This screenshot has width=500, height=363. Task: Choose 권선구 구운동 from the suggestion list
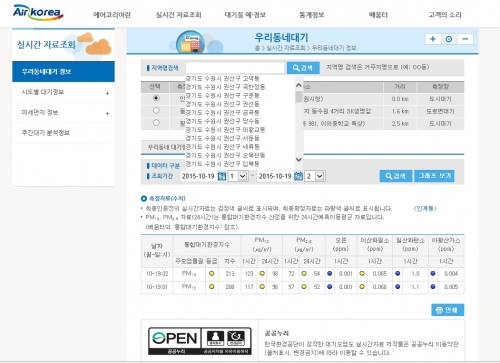(x=222, y=95)
